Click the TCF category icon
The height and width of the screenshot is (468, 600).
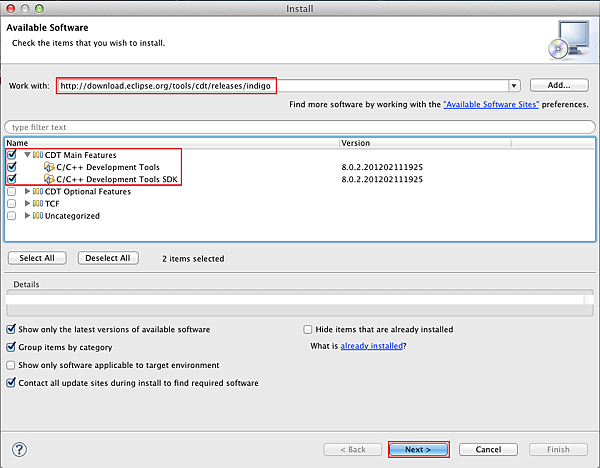tap(38, 204)
